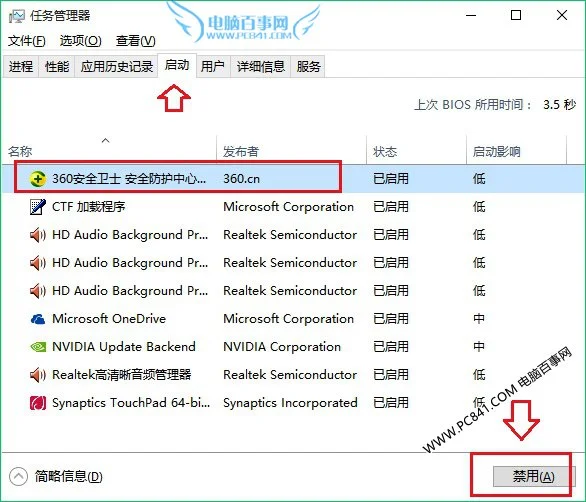The image size is (586, 502).
Task: Click the NVIDIA Update Backend icon
Action: point(38,347)
